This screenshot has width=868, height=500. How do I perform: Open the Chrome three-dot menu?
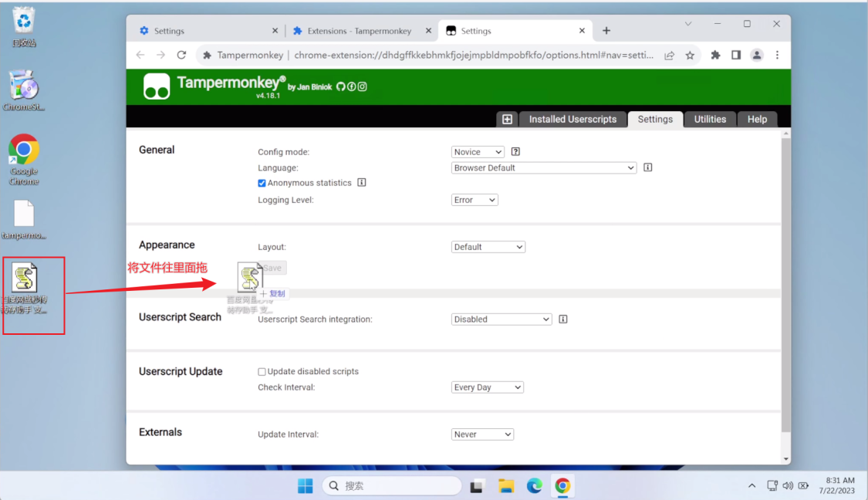pos(777,55)
